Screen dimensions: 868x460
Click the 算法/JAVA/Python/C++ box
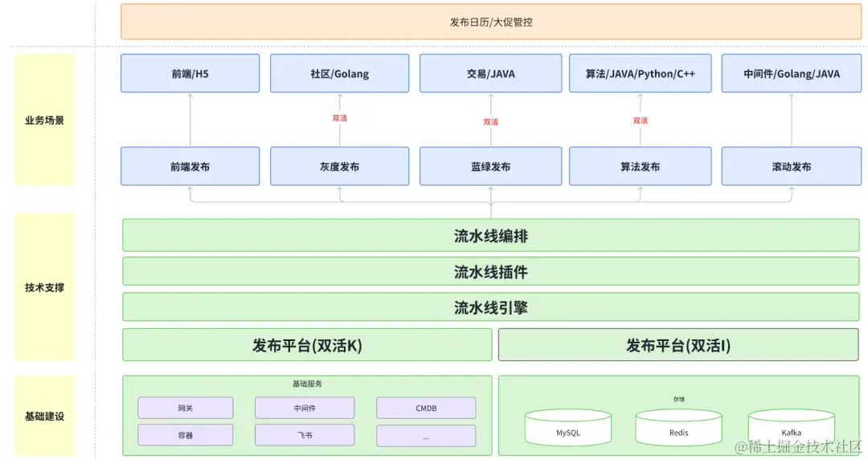click(641, 73)
